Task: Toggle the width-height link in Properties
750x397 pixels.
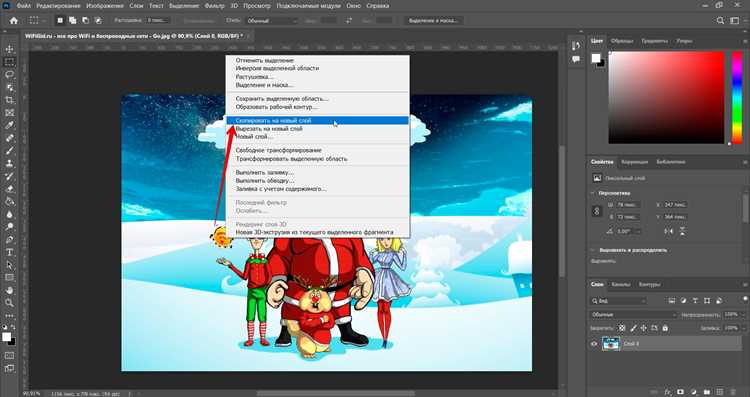Action: (x=597, y=211)
